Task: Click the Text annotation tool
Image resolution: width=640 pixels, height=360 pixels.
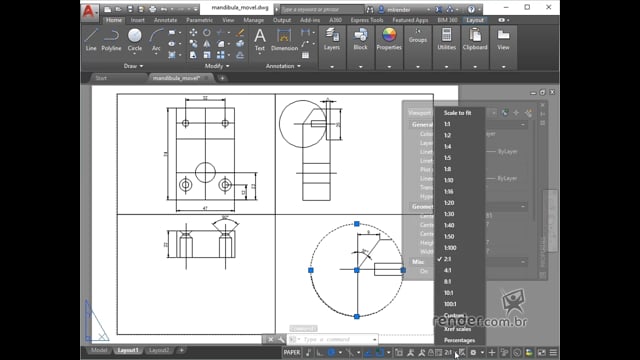Action: pos(260,40)
